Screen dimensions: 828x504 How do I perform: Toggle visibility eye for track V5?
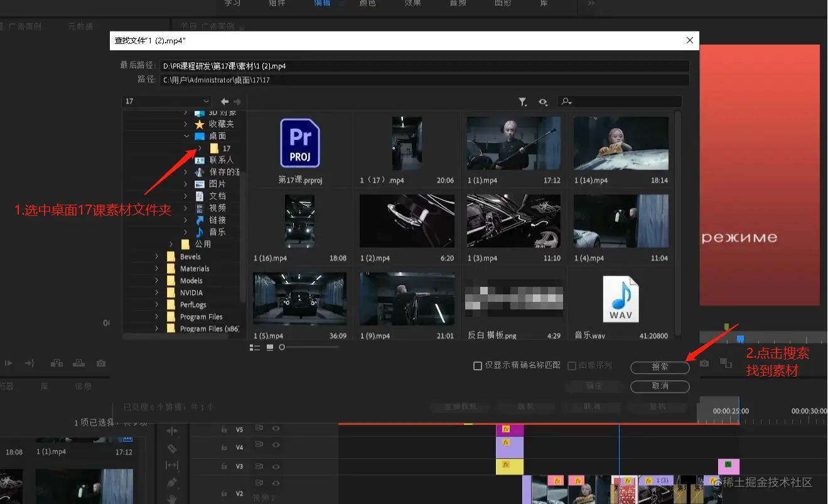click(x=275, y=429)
